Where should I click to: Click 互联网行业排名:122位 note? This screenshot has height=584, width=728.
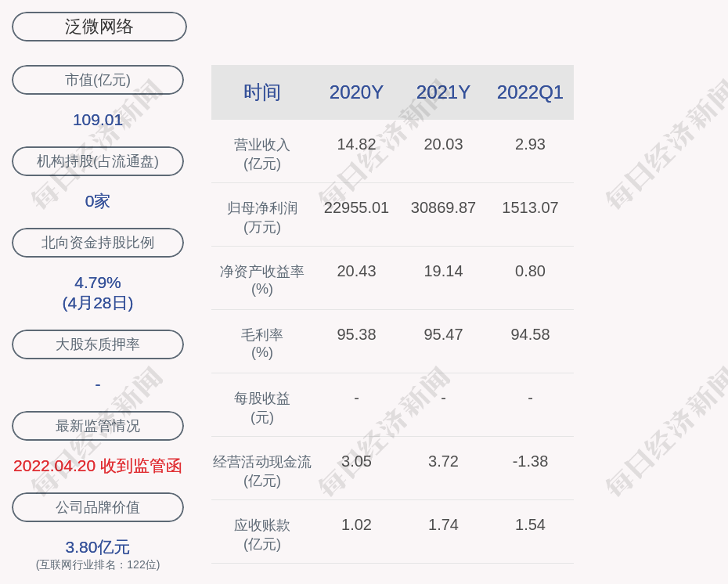click(98, 564)
